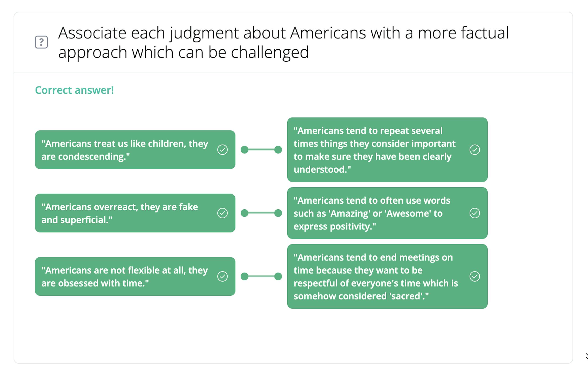588x375 pixels.
Task: Click right connector dot of first pair
Action: [x=278, y=150]
